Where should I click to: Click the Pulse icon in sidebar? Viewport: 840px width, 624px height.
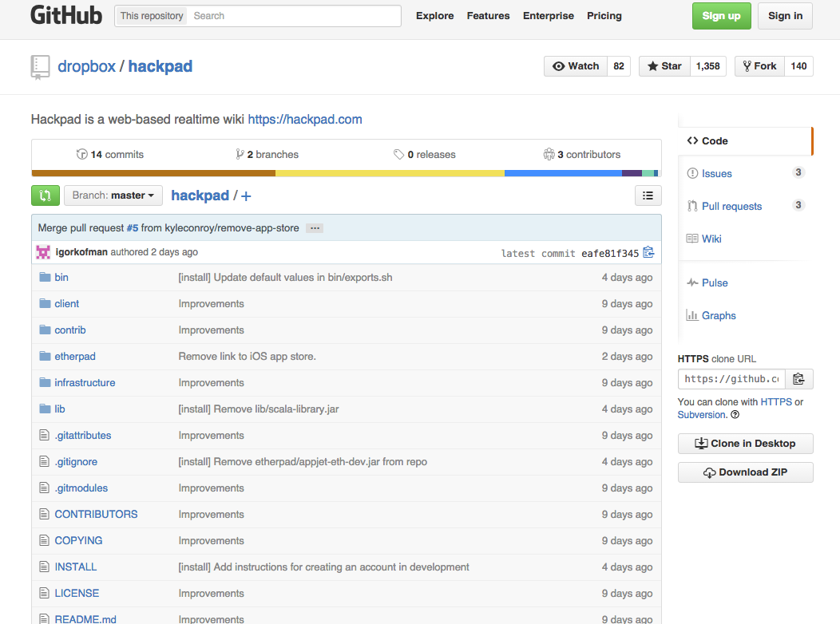pyautogui.click(x=692, y=282)
